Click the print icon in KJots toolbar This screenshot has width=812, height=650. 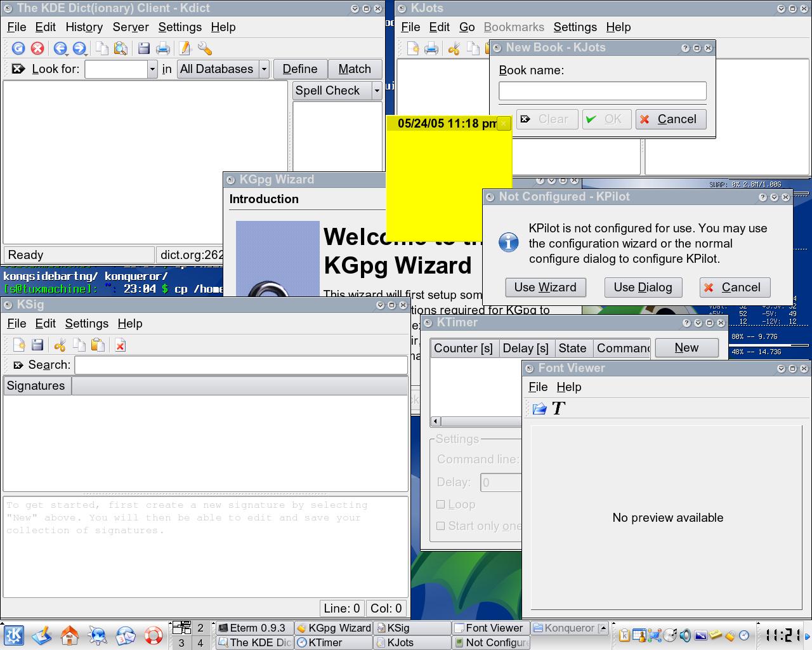pyautogui.click(x=431, y=48)
